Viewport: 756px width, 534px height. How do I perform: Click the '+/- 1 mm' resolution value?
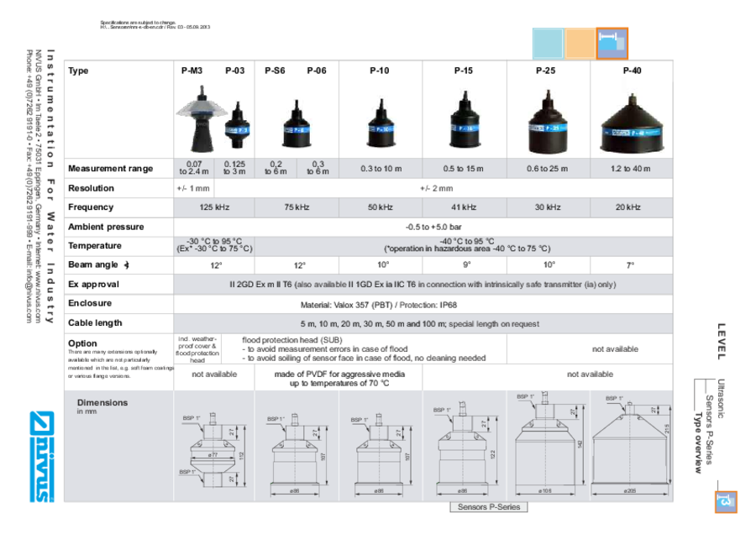tap(193, 188)
